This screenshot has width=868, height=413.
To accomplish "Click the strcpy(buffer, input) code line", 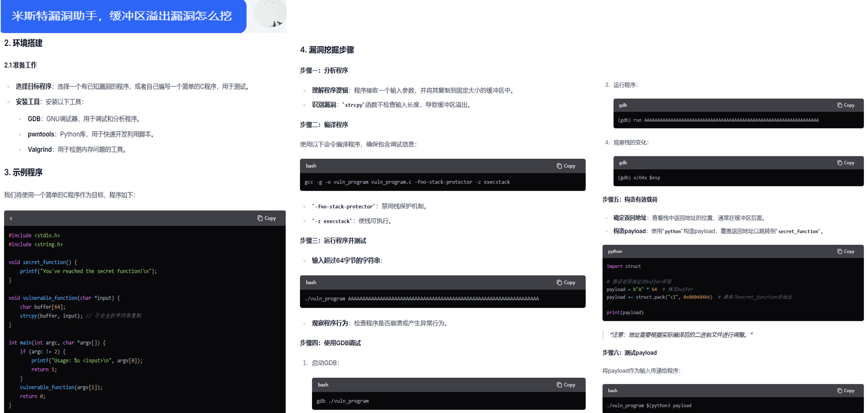I will pos(51,316).
